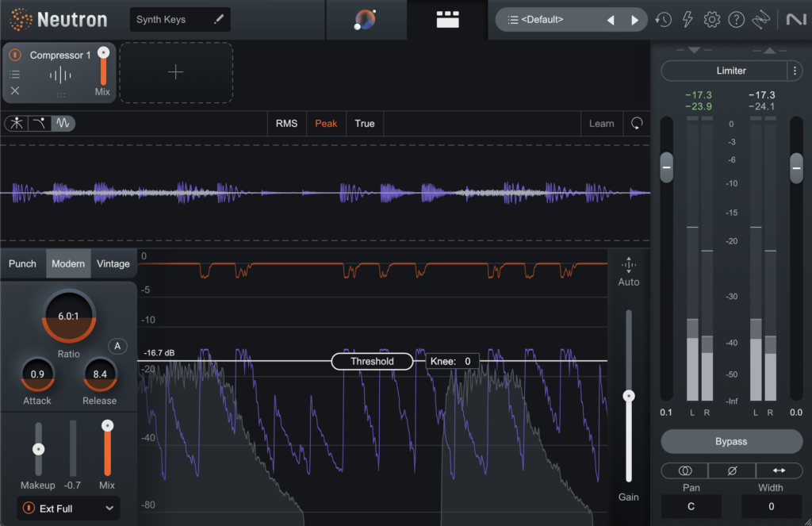Adjust the input gain fader
This screenshot has width=812, height=526.
pos(666,167)
